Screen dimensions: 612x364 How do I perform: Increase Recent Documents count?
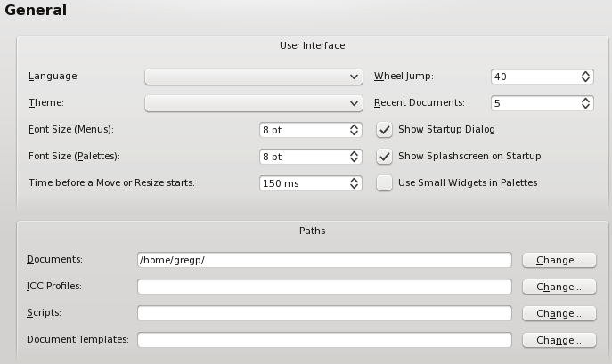[585, 100]
